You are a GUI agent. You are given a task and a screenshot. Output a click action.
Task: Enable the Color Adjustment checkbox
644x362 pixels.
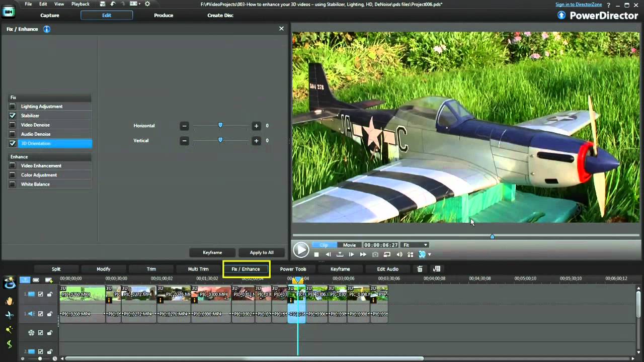point(13,175)
